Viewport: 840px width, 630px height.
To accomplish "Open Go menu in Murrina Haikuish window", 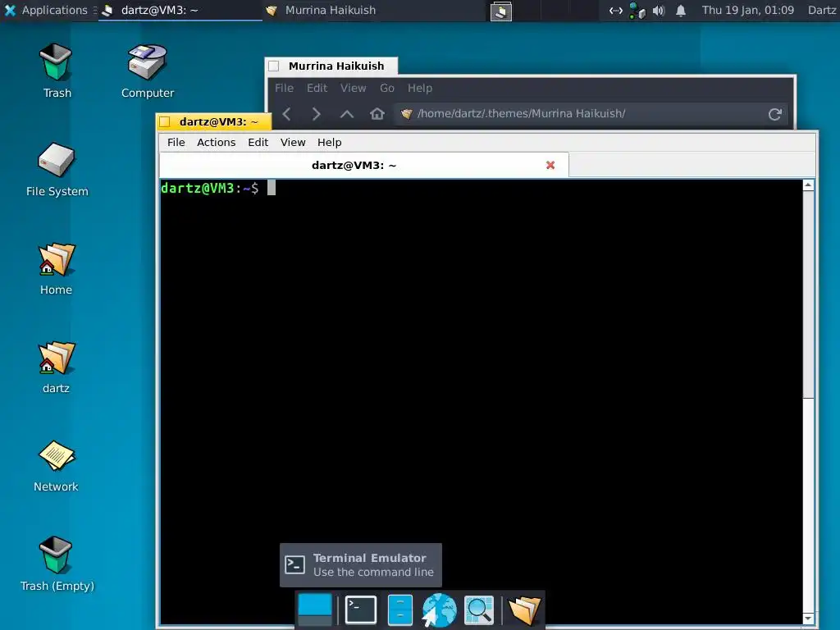I will point(387,89).
